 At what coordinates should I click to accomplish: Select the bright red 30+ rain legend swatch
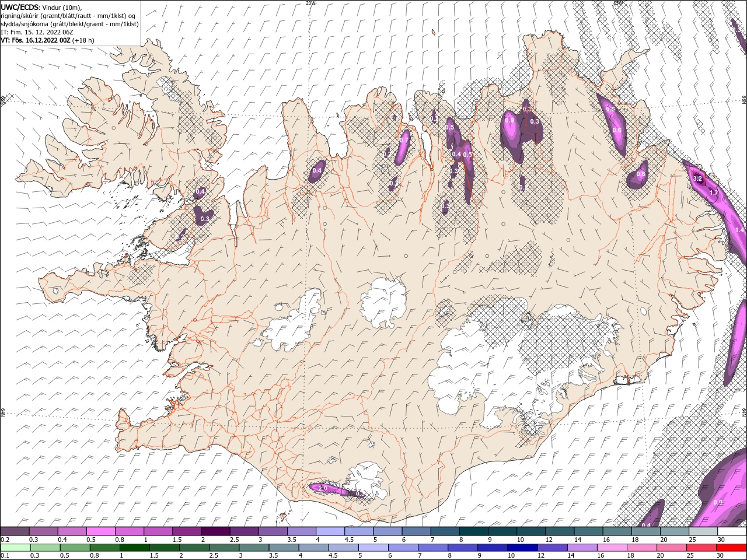(732, 547)
